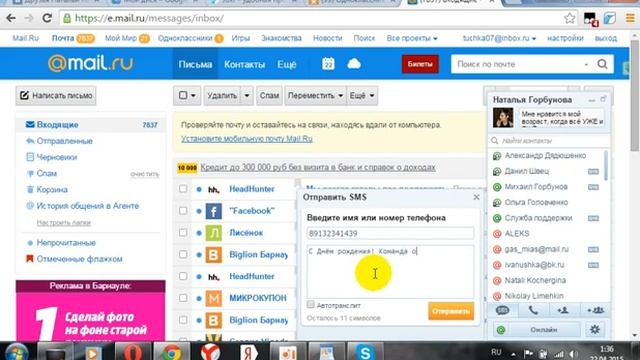Open chat icon in agent panel
Viewport: 640px width, 360px height.
pyautogui.click(x=502, y=310)
